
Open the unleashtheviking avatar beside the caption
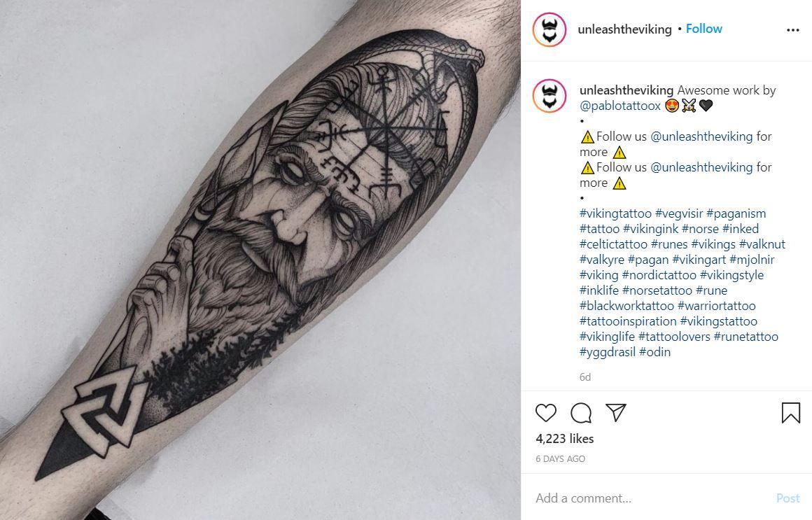(x=549, y=96)
